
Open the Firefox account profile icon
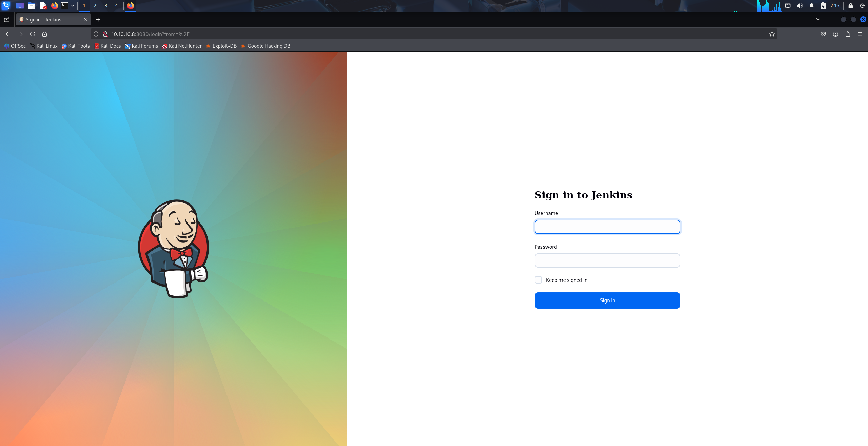click(835, 34)
